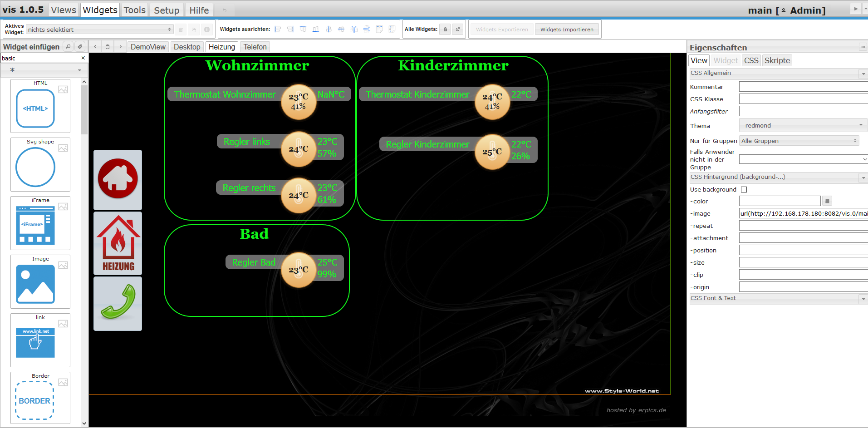Clear the basic widget filter with X
The height and width of the screenshot is (429, 868).
pos(83,58)
